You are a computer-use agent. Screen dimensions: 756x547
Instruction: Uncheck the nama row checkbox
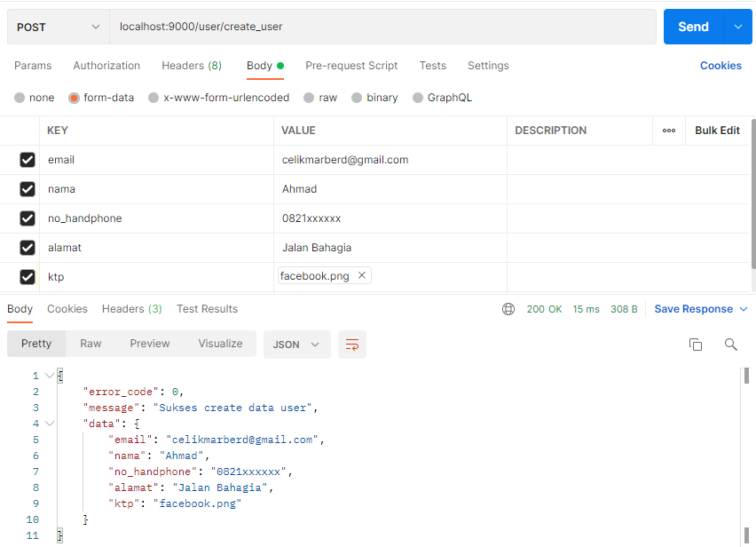[28, 189]
